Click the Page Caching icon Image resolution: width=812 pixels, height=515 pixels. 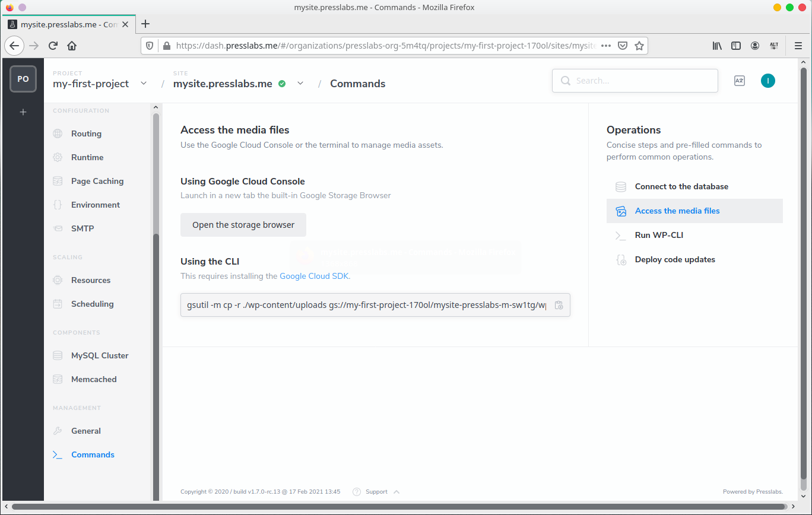58,181
